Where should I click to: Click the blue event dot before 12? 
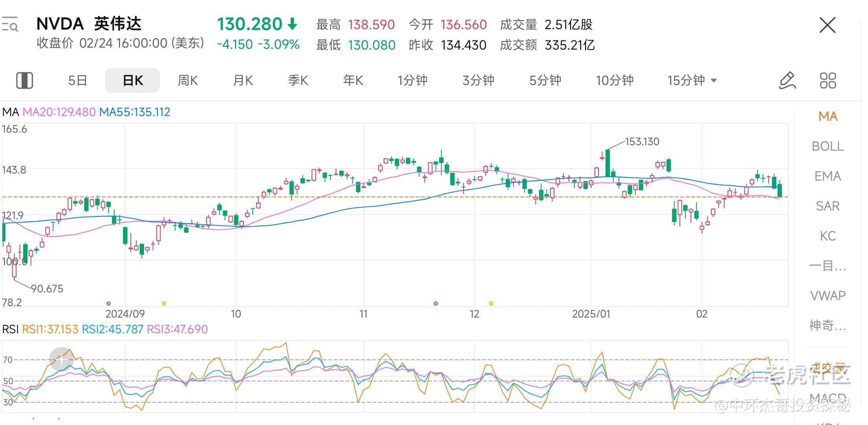point(436,303)
